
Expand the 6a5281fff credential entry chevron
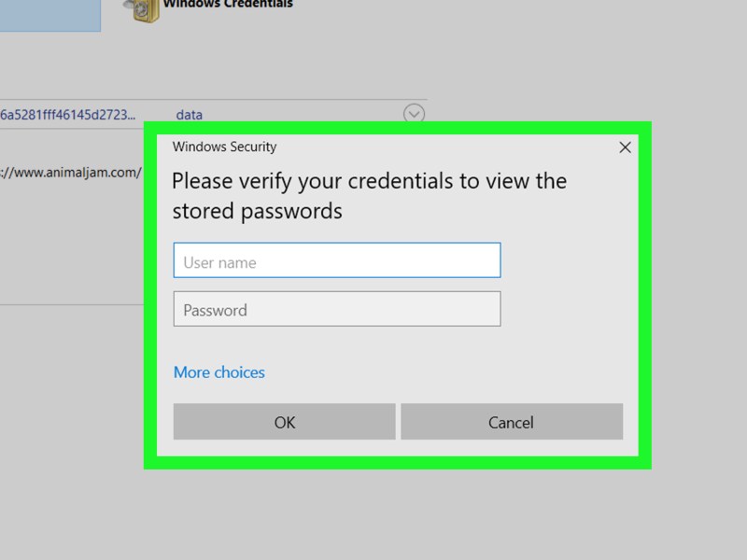[x=414, y=114]
